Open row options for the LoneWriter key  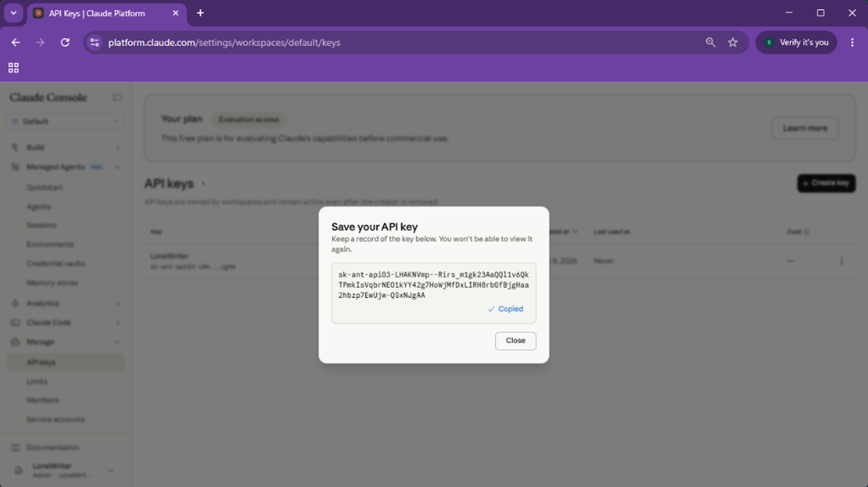click(841, 261)
